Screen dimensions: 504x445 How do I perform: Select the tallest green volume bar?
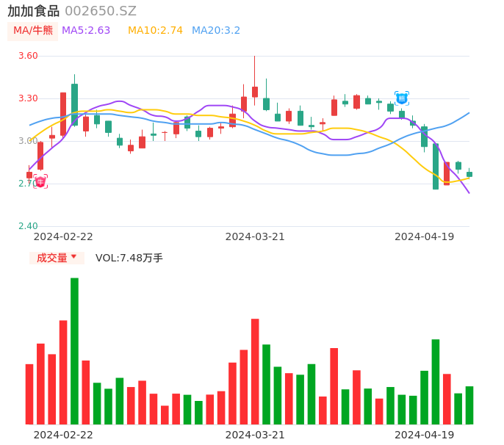click(x=74, y=351)
